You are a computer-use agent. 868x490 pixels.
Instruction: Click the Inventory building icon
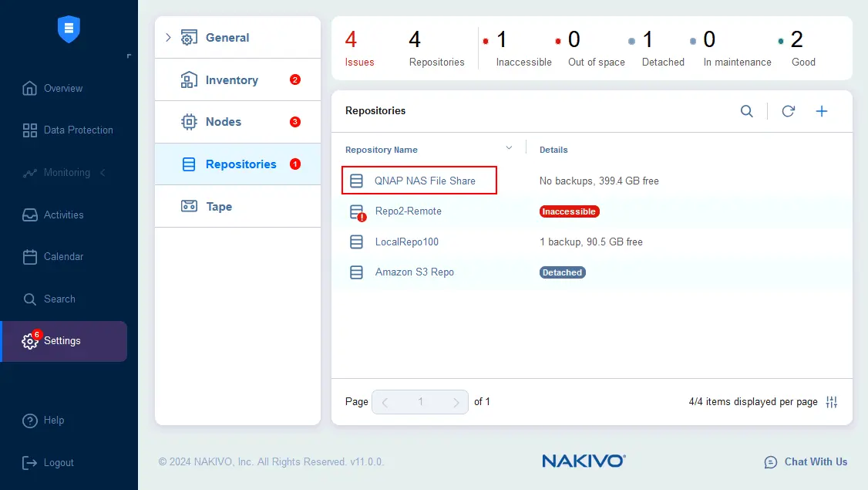pos(189,79)
